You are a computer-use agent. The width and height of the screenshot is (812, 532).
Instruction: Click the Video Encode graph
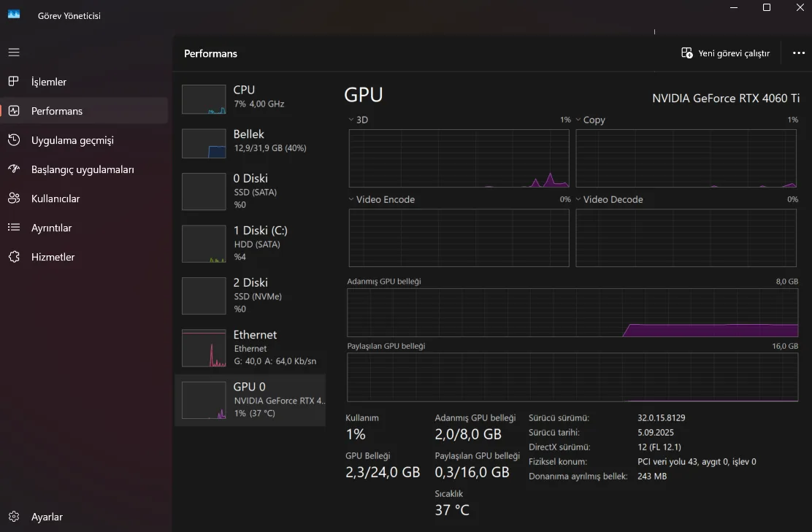coord(459,238)
